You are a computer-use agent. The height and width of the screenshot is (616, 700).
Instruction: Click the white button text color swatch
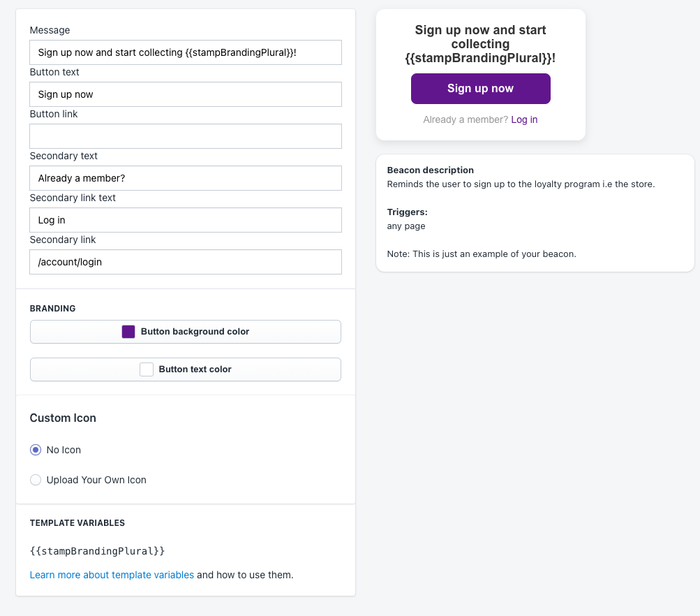tap(147, 369)
